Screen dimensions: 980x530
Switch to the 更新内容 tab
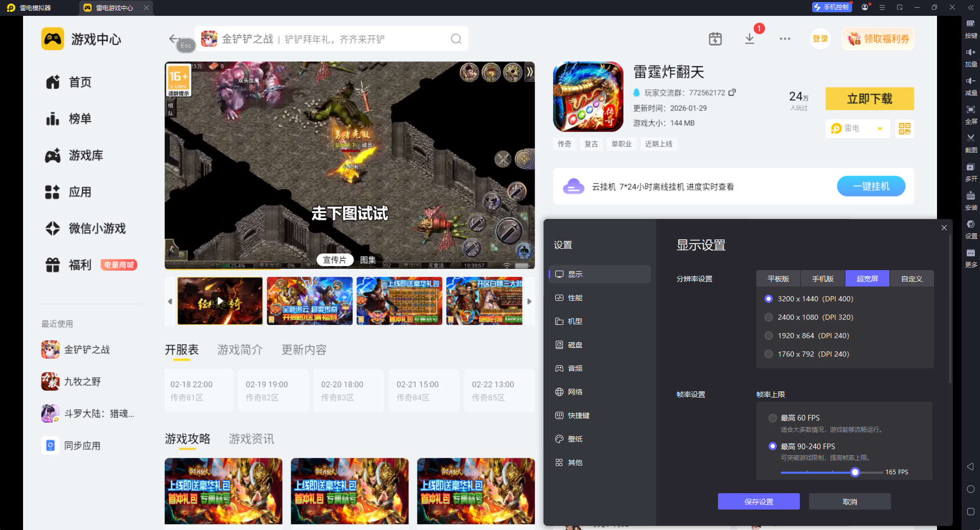coord(304,350)
